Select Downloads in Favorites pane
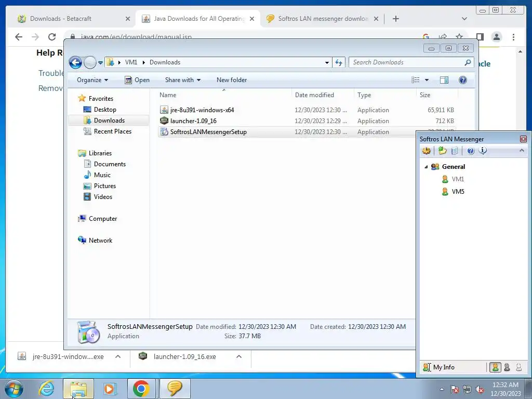 click(x=109, y=121)
